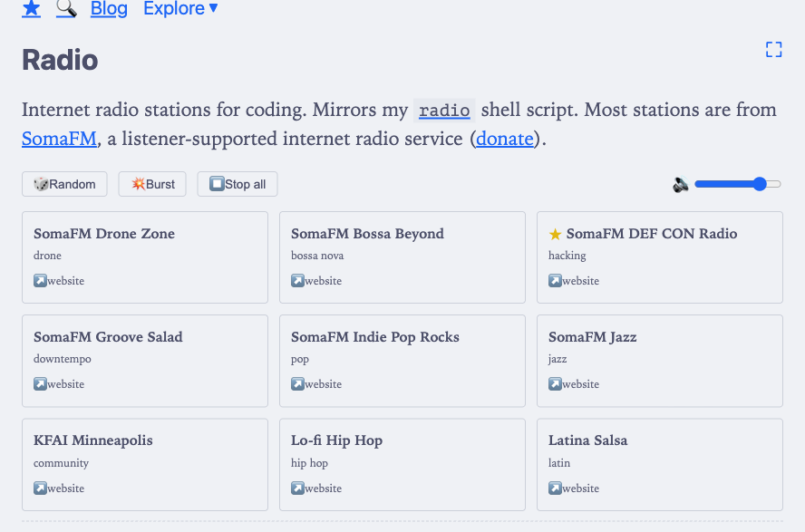Viewport: 805px width, 532px height.
Task: Follow the radio shell script link
Action: pyautogui.click(x=444, y=111)
